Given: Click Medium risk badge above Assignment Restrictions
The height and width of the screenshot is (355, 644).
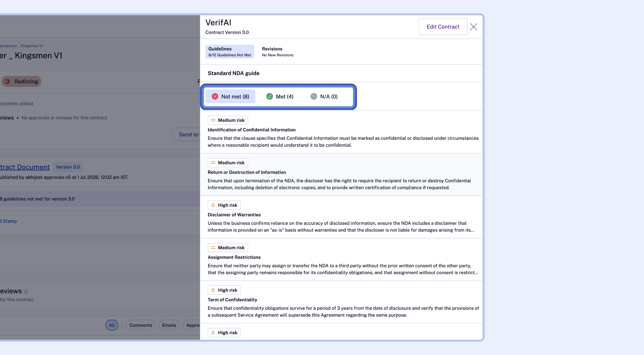Looking at the screenshot, I should tap(228, 247).
